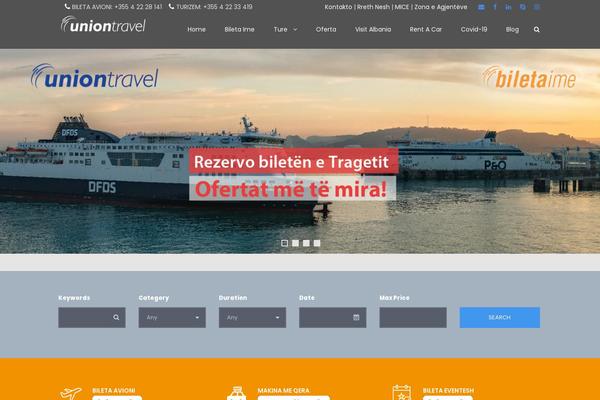
Task: Click the calendar star icon for Bileta Eventesh
Action: [x=402, y=393]
